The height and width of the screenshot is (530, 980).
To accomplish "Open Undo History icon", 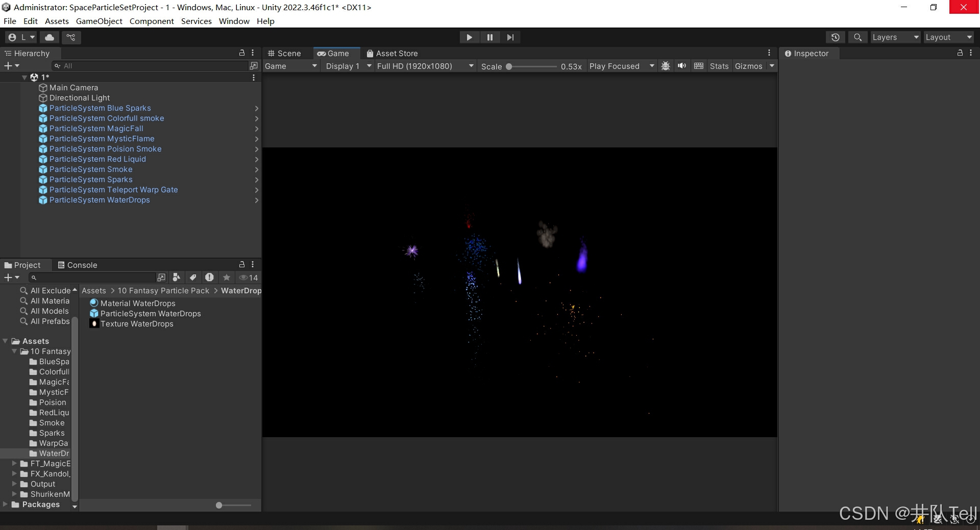I will coord(836,37).
